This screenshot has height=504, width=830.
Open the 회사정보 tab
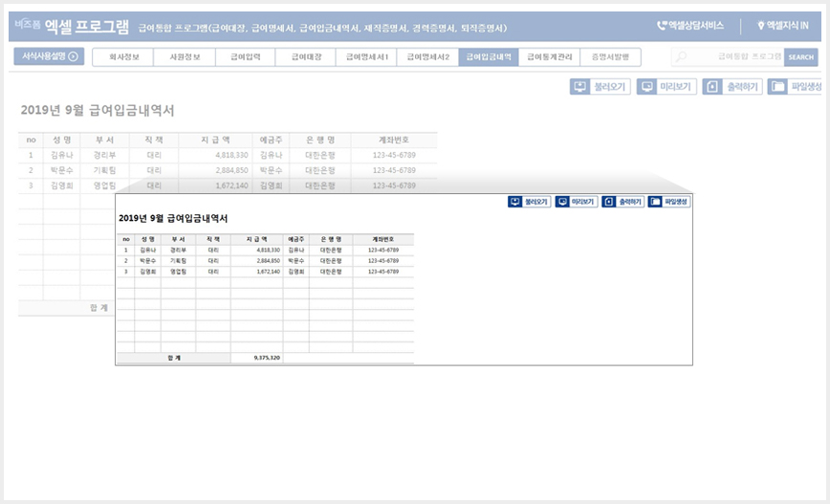pyautogui.click(x=122, y=57)
